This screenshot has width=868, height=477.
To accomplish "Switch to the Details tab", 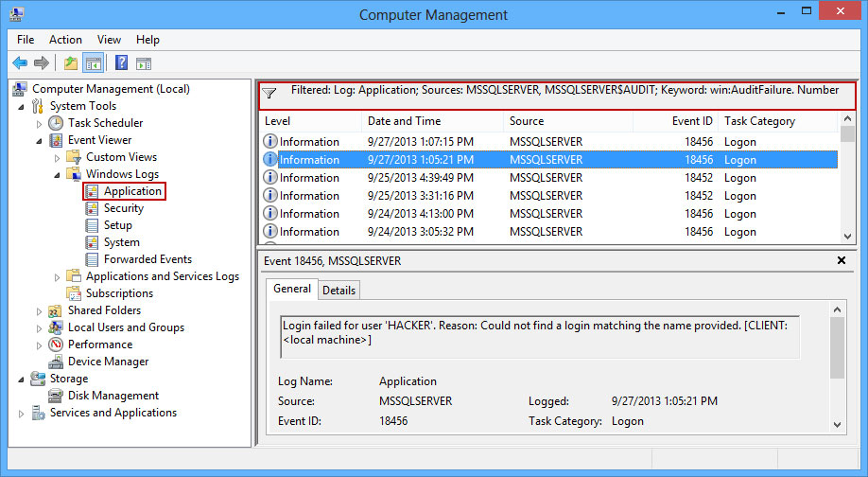I will point(339,291).
